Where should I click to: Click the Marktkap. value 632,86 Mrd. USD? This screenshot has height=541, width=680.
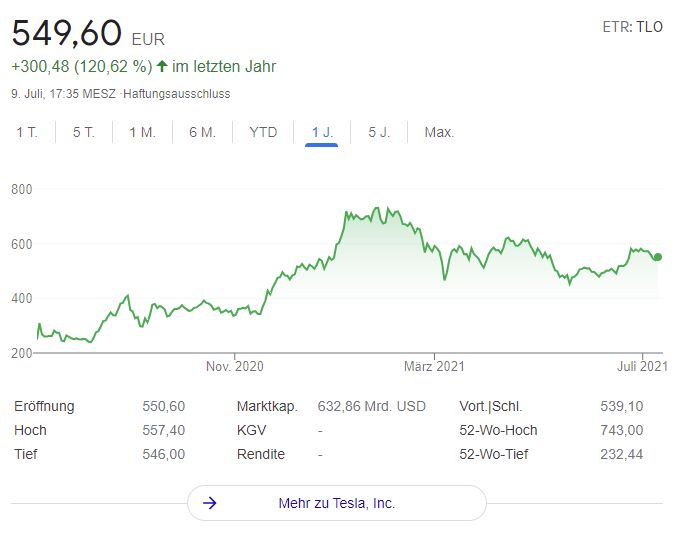(371, 406)
